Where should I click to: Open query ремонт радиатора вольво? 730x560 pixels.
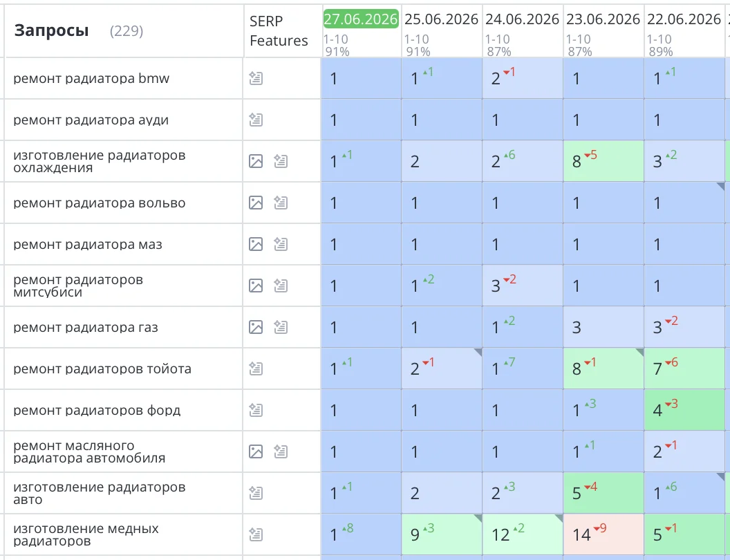[x=99, y=203]
